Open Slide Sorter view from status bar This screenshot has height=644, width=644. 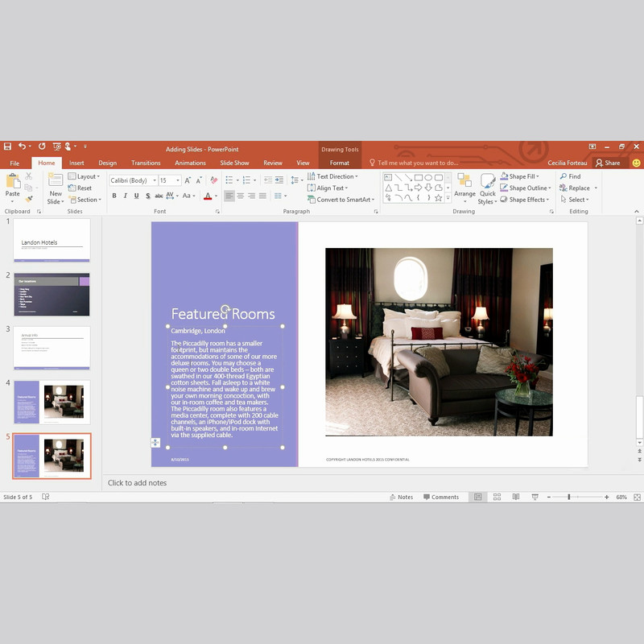point(495,497)
